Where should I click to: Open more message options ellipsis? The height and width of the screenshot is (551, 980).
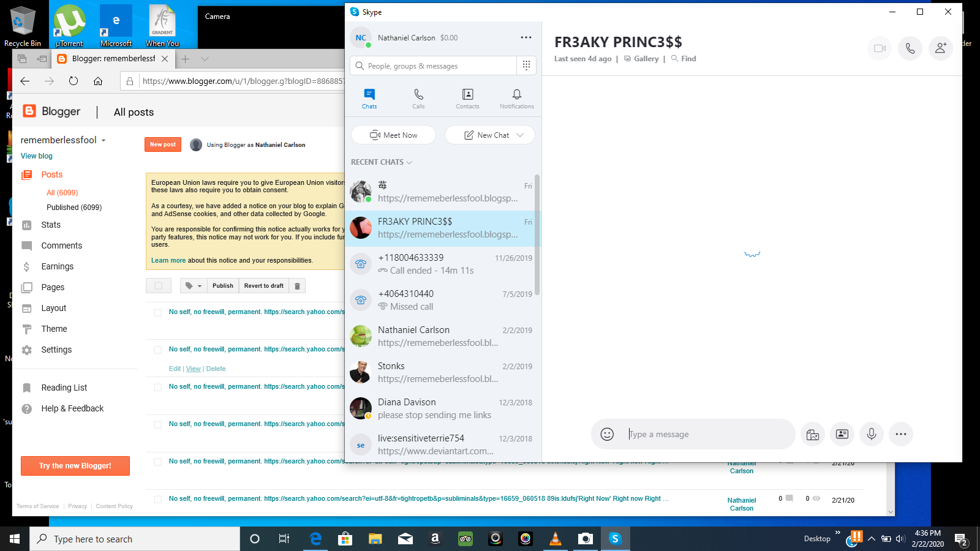click(x=901, y=434)
